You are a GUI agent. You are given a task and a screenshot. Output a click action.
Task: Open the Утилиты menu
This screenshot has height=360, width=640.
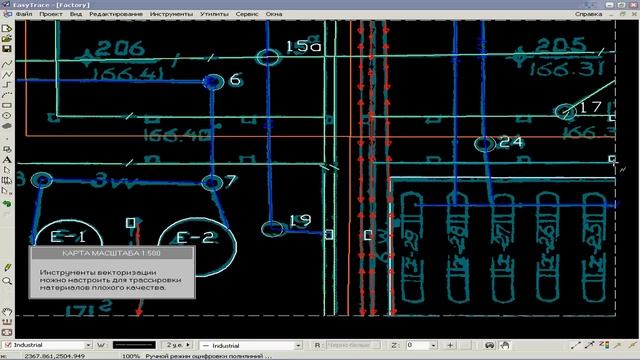pos(214,14)
